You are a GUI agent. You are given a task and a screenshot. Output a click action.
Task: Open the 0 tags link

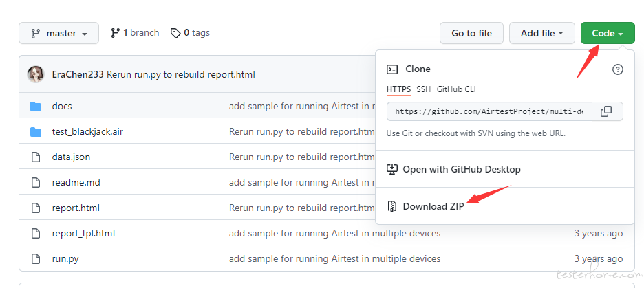click(x=190, y=33)
